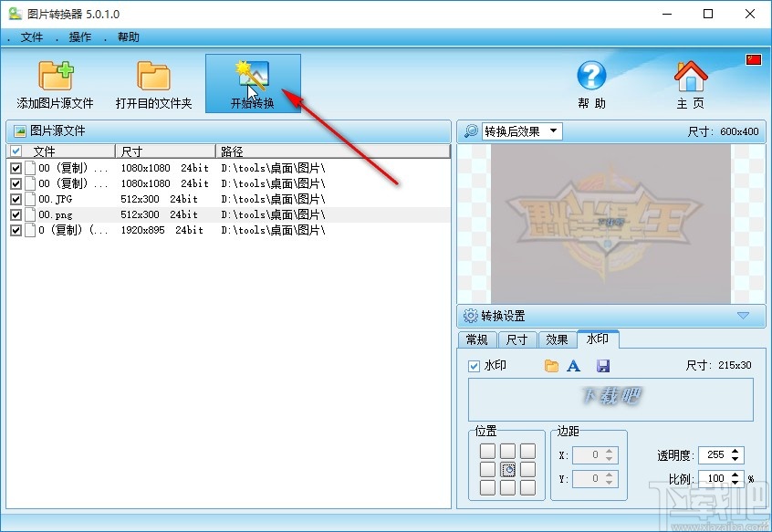Uncheck the 00.png file checkbox
Viewport: 772px width, 532px height.
coord(16,214)
